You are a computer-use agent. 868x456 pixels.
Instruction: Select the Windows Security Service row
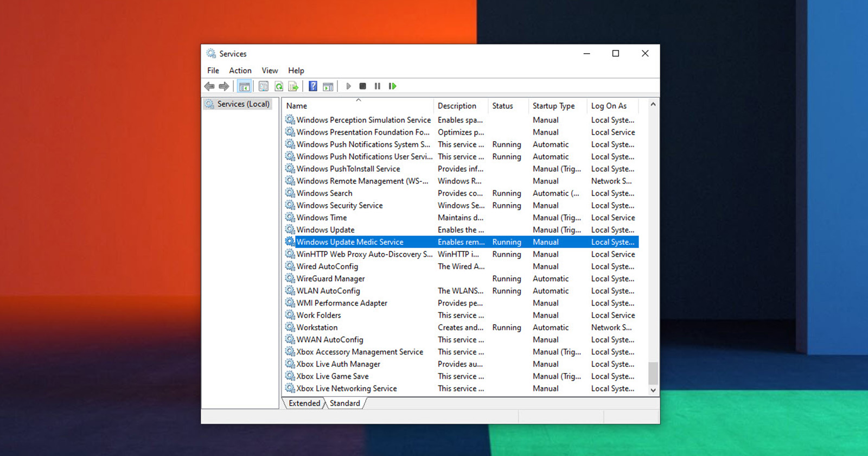point(461,205)
